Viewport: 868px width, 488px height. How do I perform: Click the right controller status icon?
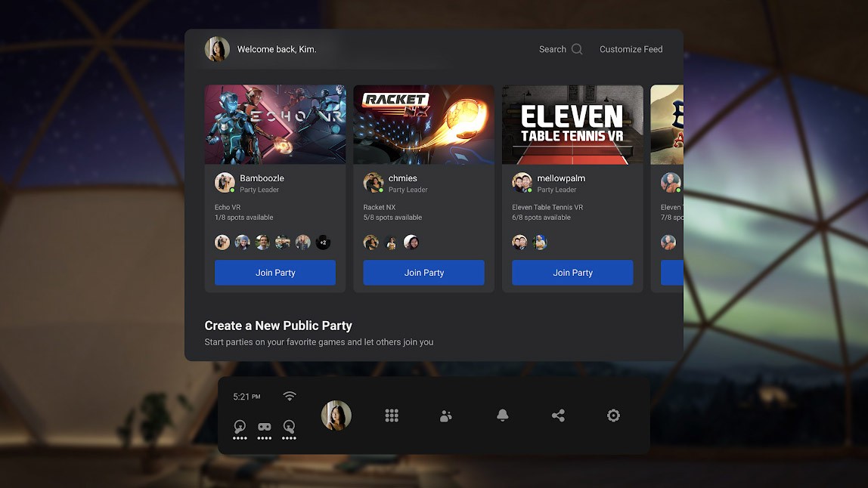click(289, 428)
